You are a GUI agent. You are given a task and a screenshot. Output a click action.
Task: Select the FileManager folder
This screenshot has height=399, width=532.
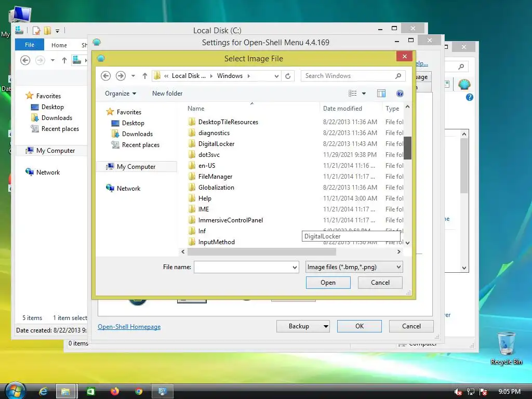pos(215,177)
